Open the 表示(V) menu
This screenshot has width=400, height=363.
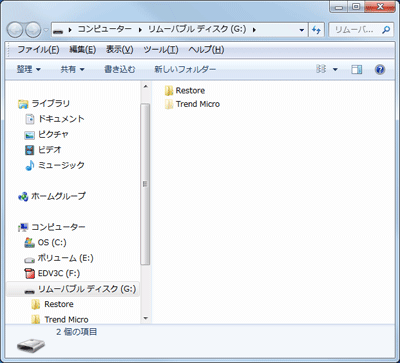coord(119,50)
